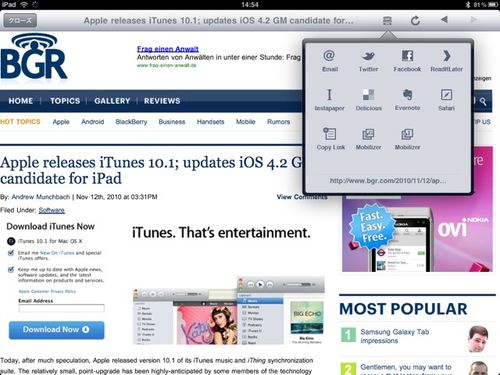Click the BGR logo
500x375 pixels.
point(34,57)
